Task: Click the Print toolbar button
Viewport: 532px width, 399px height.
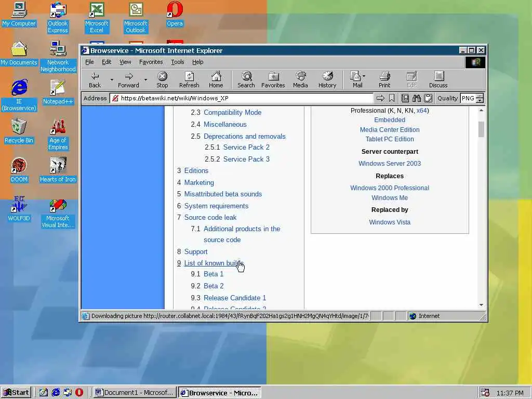Action: [x=384, y=80]
